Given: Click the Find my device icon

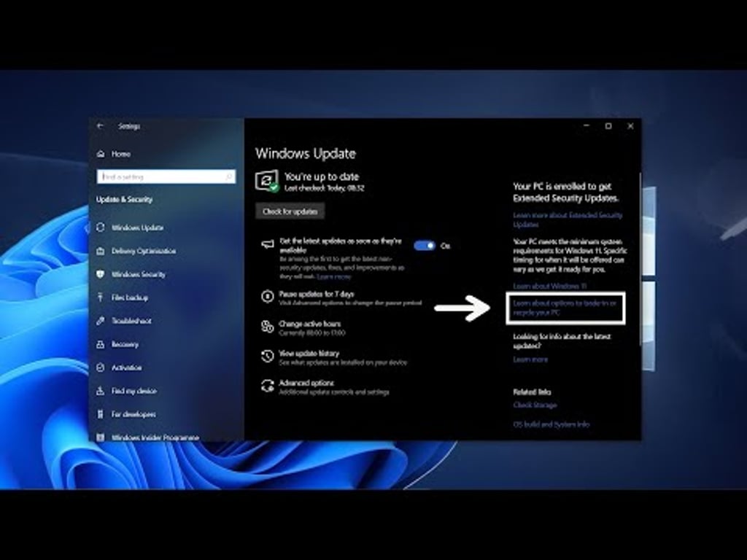Looking at the screenshot, I should 101,391.
